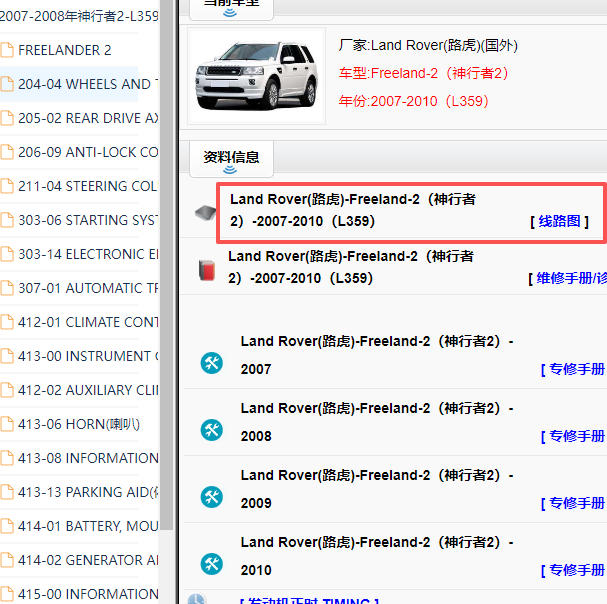This screenshot has width=607, height=604.
Task: Click the 2007-2008年神行者2-L359 heading
Action: [79, 16]
